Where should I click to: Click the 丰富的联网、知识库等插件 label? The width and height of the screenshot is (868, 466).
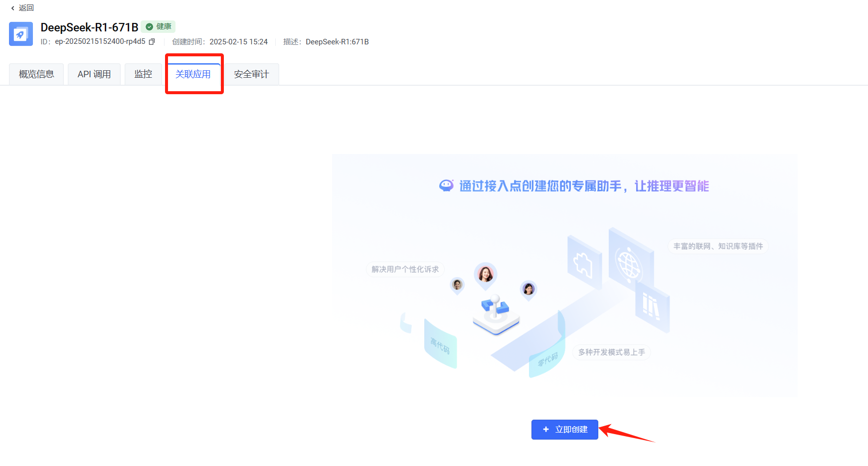tap(718, 246)
